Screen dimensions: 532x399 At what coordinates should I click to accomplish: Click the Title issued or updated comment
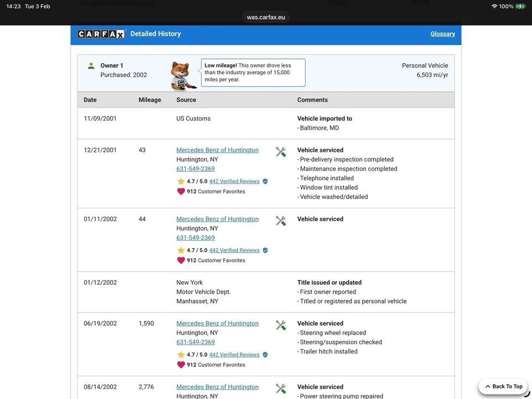[x=329, y=283]
